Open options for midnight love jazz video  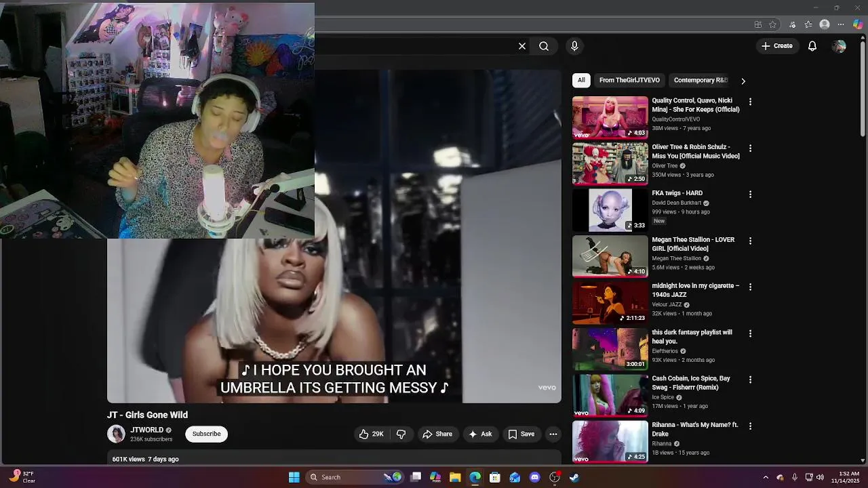[x=750, y=287]
